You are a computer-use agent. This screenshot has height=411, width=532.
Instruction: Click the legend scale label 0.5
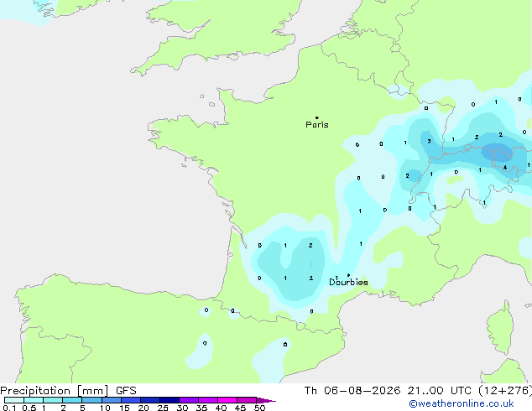[x=29, y=408]
